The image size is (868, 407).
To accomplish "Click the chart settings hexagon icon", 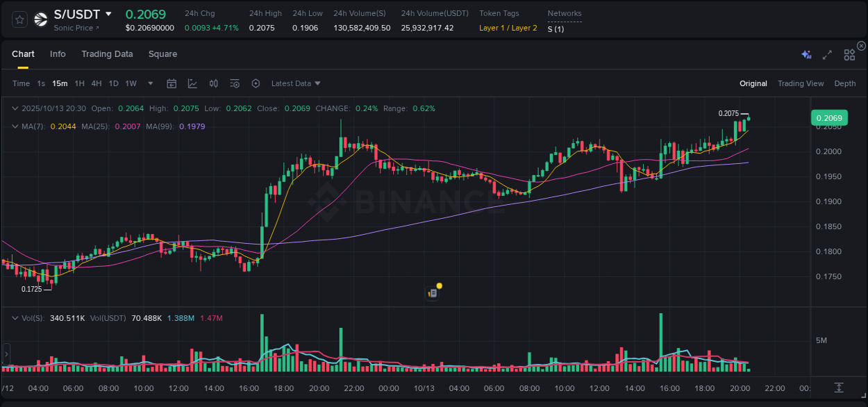I will [256, 83].
